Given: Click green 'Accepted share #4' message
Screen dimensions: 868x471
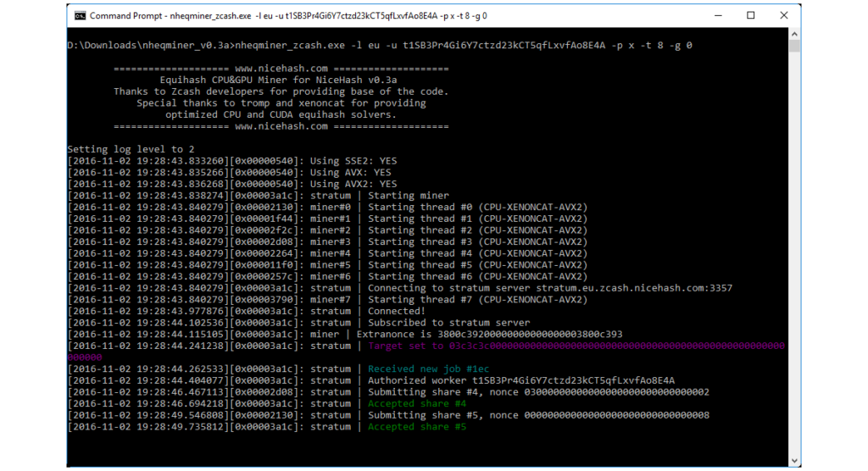Looking at the screenshot, I should pyautogui.click(x=417, y=403).
